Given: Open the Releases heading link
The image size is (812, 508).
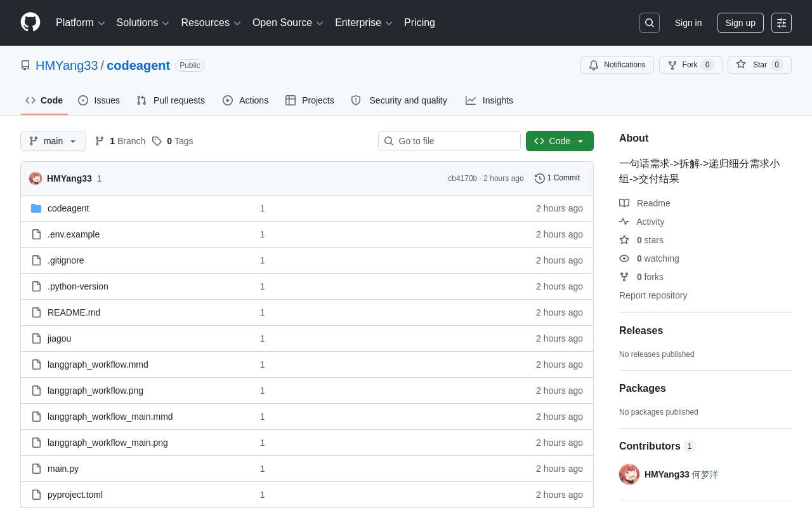Looking at the screenshot, I should click(x=641, y=331).
